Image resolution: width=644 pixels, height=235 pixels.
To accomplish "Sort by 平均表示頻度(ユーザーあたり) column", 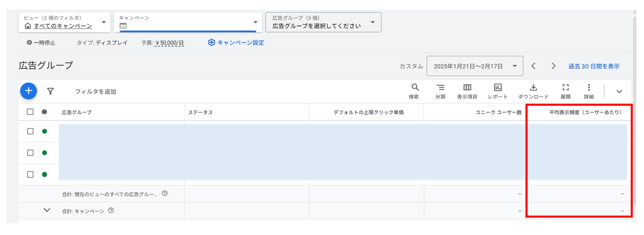I will tap(585, 112).
